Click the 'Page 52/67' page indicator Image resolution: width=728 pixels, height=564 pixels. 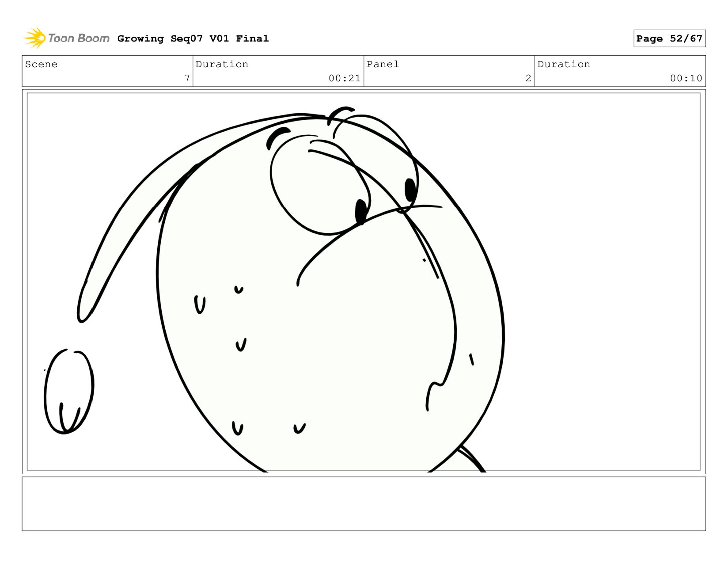pyautogui.click(x=669, y=38)
